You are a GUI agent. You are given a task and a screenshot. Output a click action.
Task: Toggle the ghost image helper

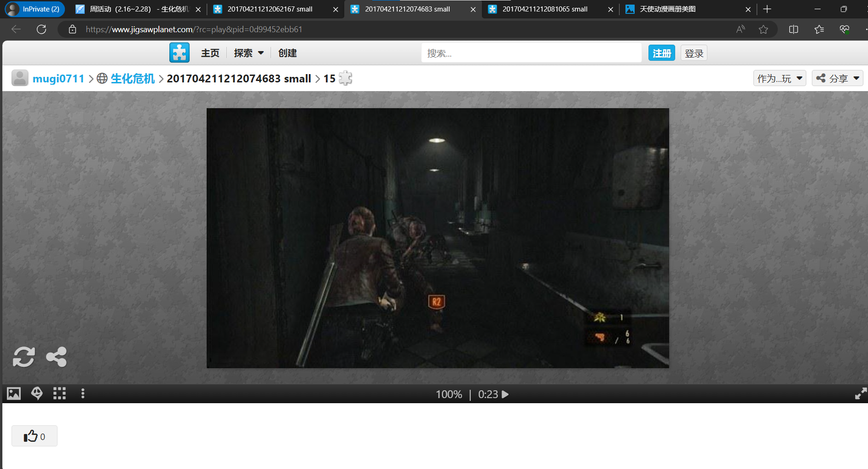(37, 394)
